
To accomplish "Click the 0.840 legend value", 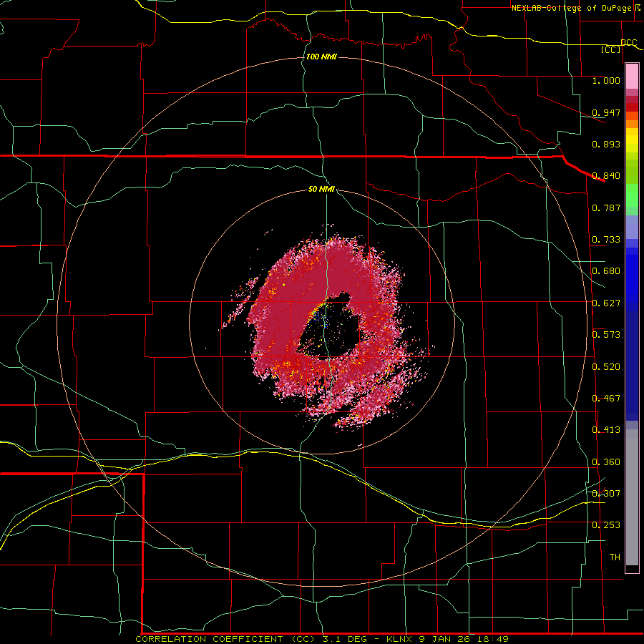I will (606, 176).
